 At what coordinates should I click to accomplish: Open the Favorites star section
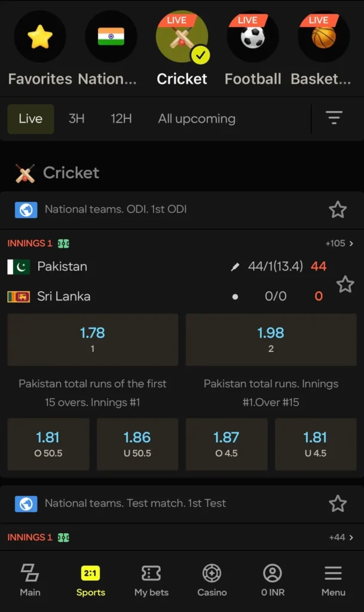click(x=39, y=36)
